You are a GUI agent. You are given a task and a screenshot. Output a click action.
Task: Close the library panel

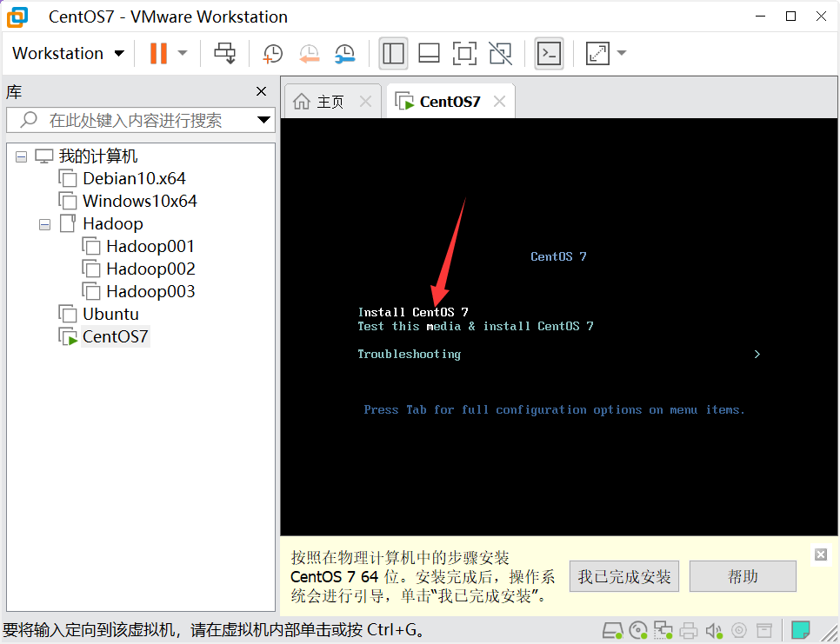(261, 91)
